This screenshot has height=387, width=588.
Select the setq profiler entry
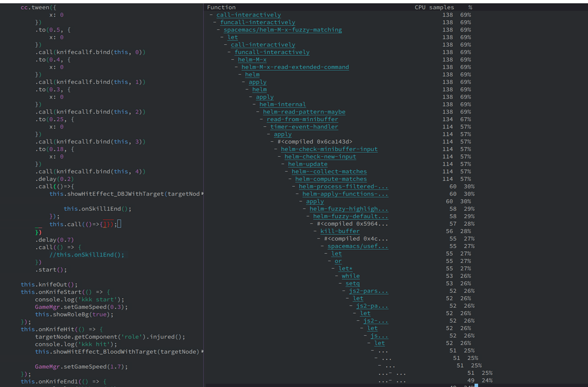click(352, 283)
